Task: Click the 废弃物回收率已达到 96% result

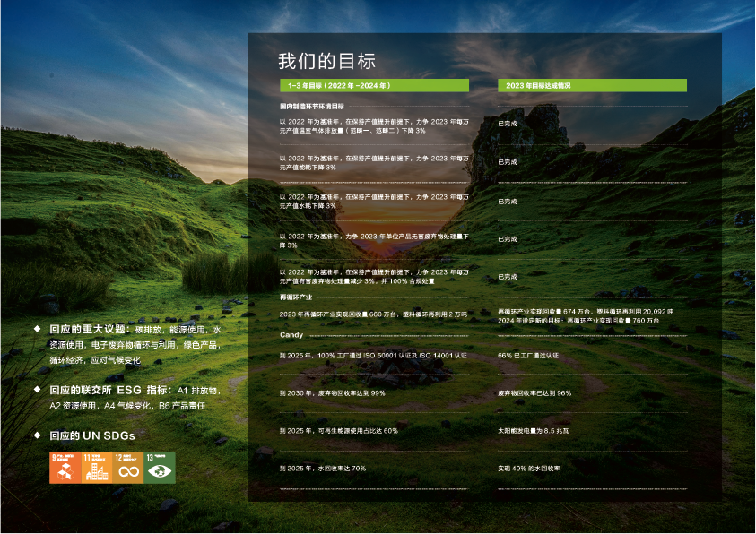Action: [534, 393]
